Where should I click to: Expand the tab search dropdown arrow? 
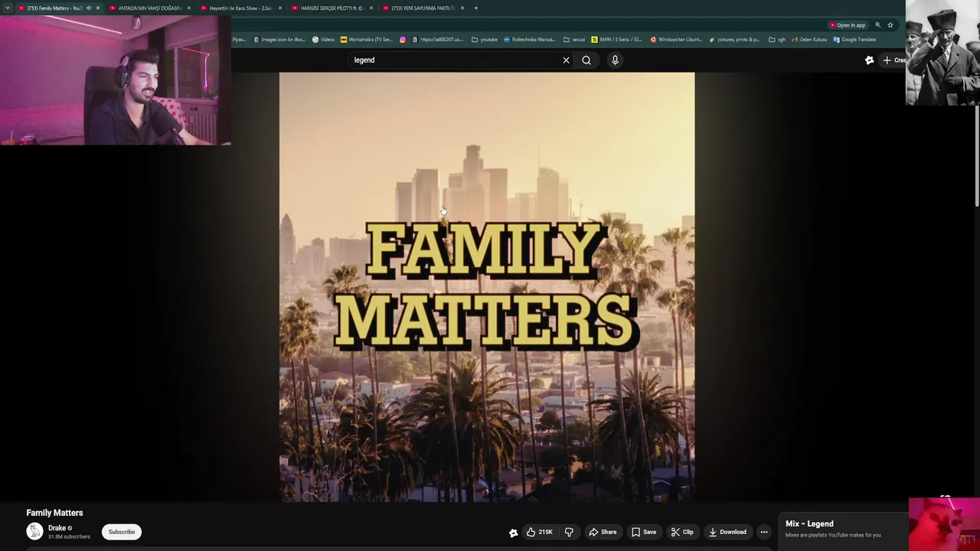click(7, 8)
